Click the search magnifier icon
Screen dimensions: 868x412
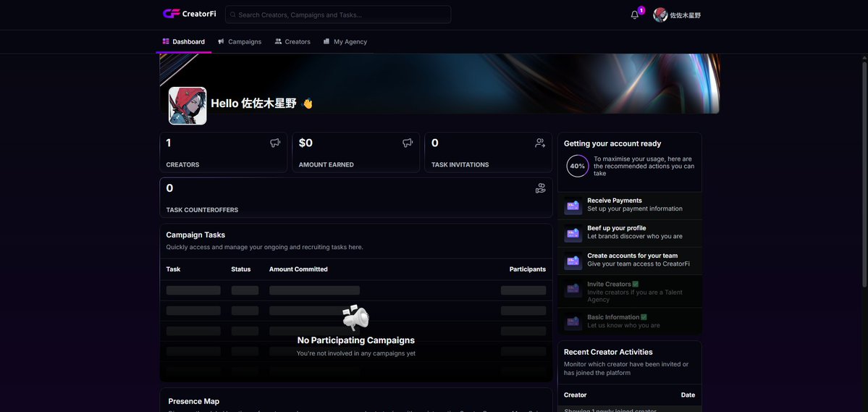coord(233,15)
